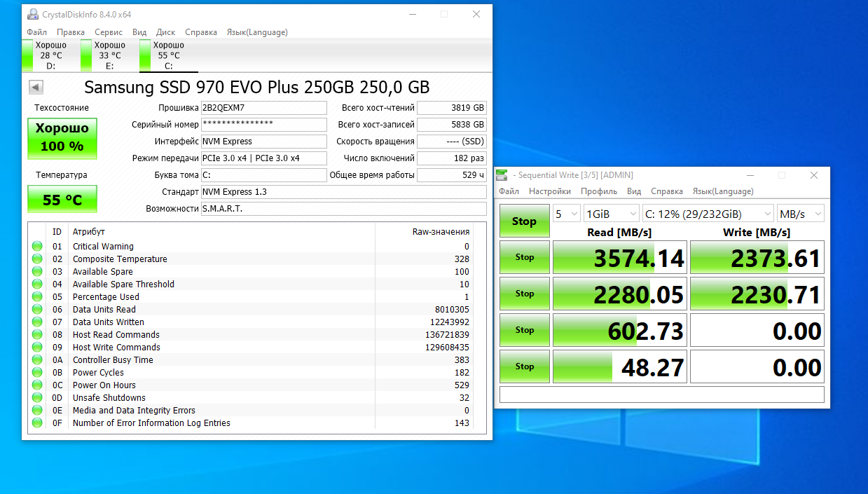Open Справка menu in CrystalDiskMark
Viewport: 868px width, 494px height.
point(667,191)
